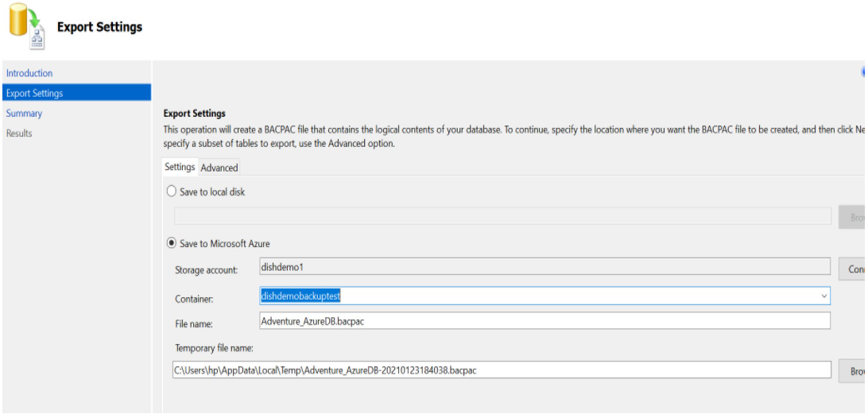Click Browse button beside temporary file name
Viewport: 868px width, 414px height.
coord(852,371)
